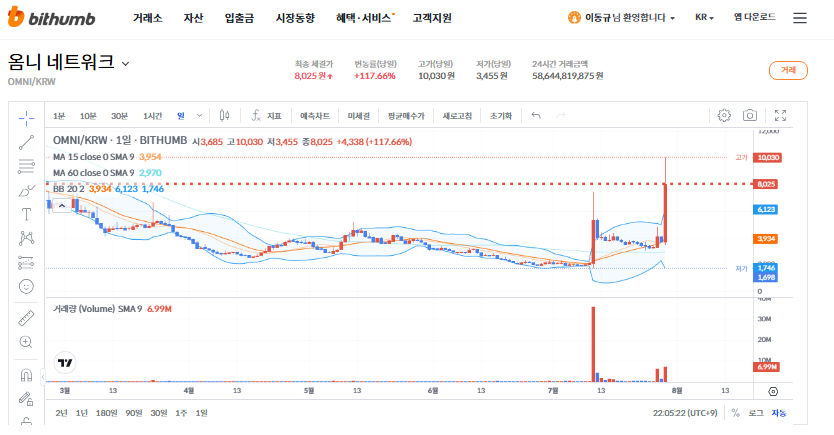The height and width of the screenshot is (435, 834).
Task: Undo the last chart action
Action: tap(536, 115)
